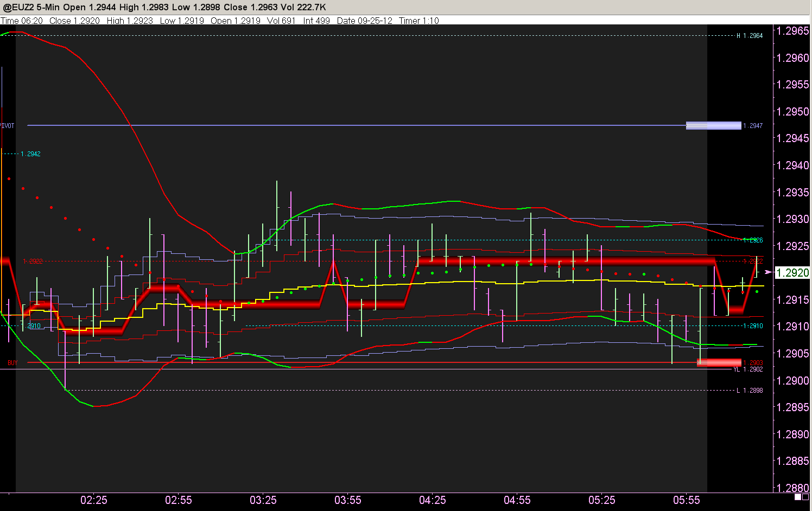Click price axis label 1.2900

point(793,380)
